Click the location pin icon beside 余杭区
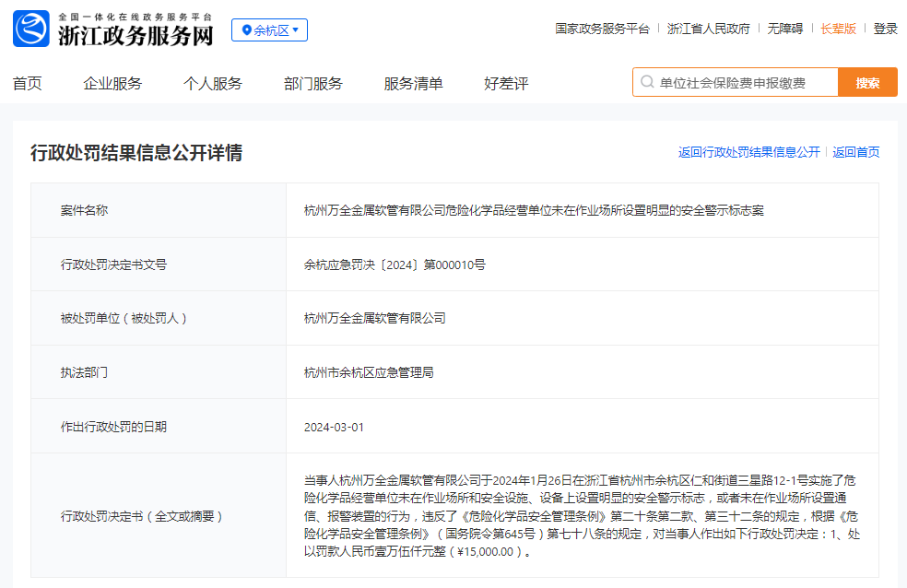This screenshot has height=588, width=907. (246, 30)
